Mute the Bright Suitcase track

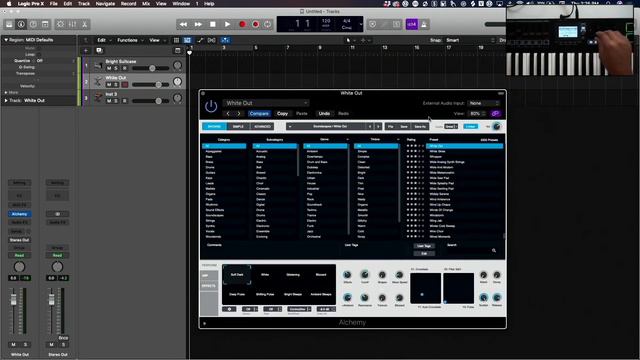[109, 68]
